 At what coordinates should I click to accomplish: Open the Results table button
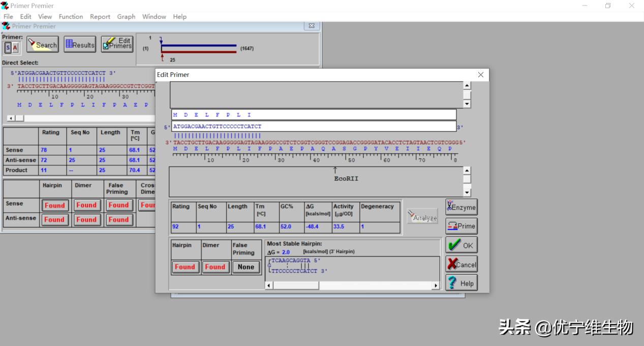pyautogui.click(x=80, y=45)
